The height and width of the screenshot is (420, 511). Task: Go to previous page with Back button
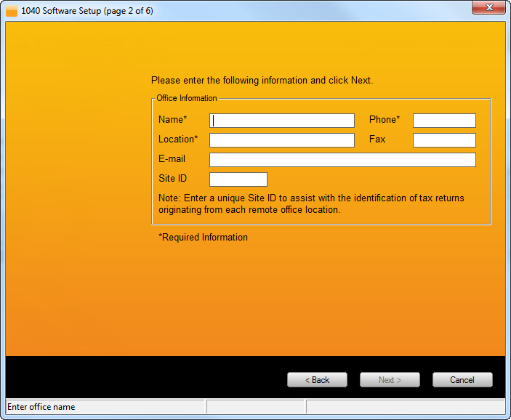tap(317, 380)
